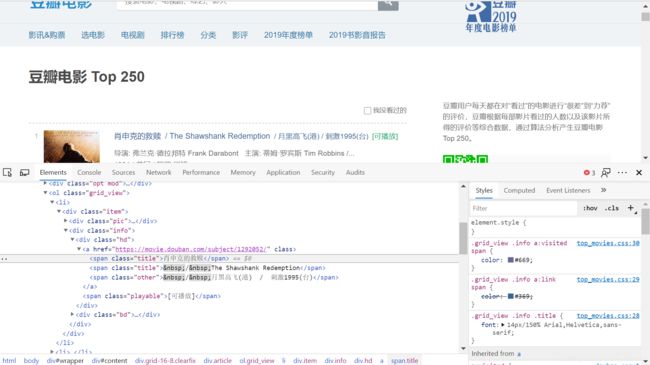Open the Application tab
This screenshot has height=365, width=650.
click(x=283, y=173)
